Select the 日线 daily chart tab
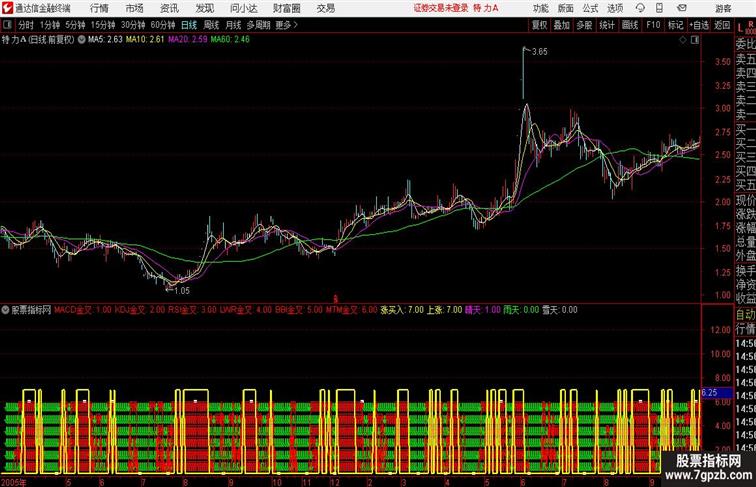The width and height of the screenshot is (756, 487). click(x=189, y=25)
